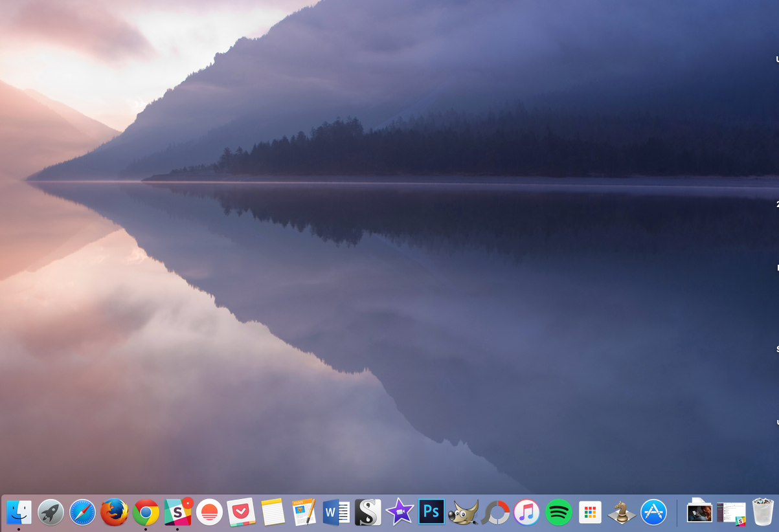Open Finder from the dock
The image size is (779, 532).
coord(19,513)
